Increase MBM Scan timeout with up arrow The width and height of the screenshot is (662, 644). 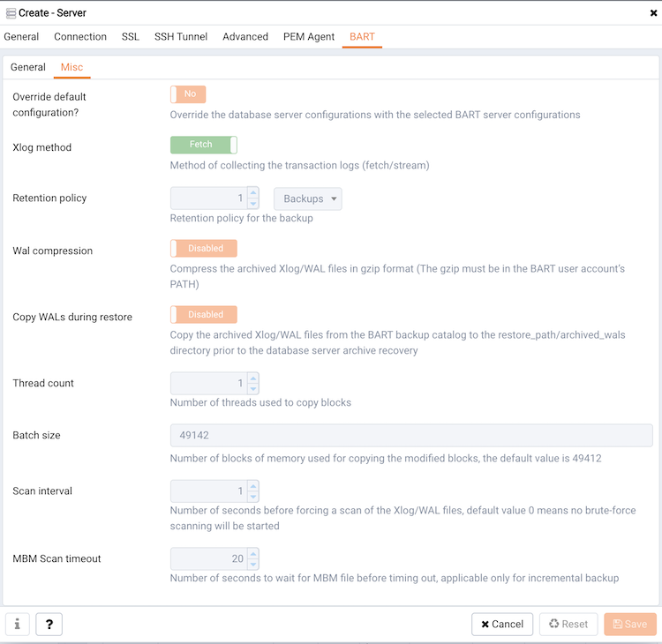click(253, 553)
